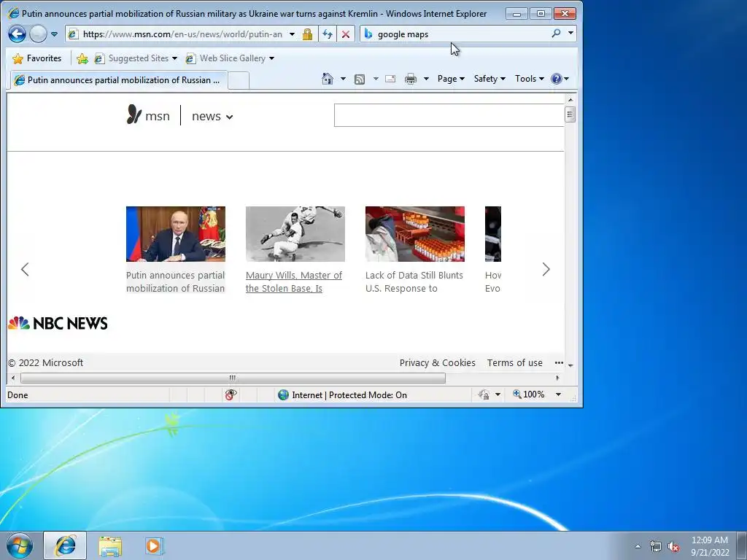The width and height of the screenshot is (747, 560).
Task: Show next stories with right carousel arrow
Action: pos(546,270)
